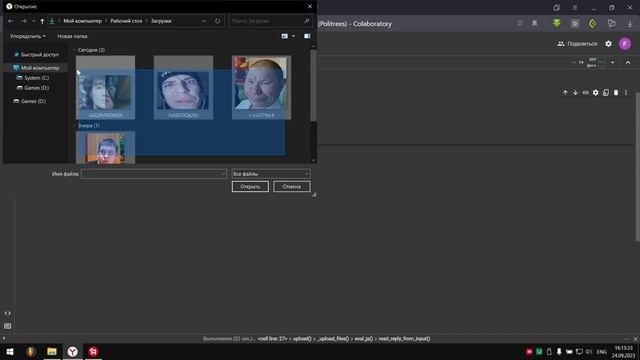Open the Имя файла history dropdown

(223, 174)
